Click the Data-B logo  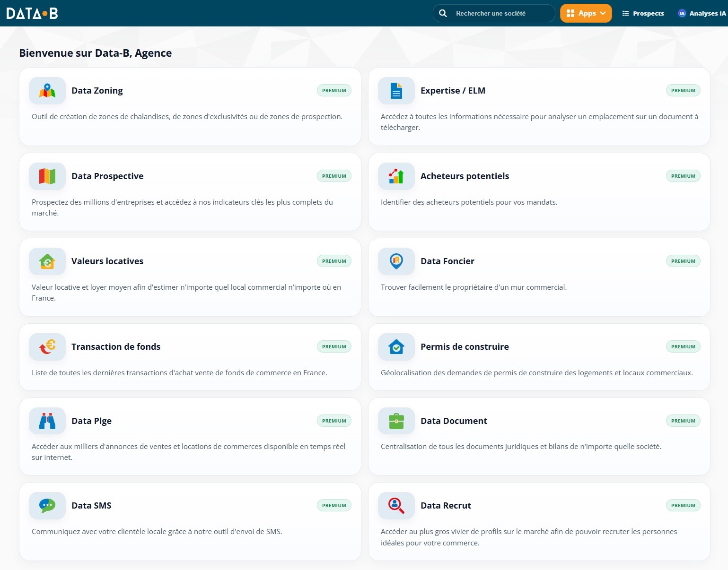(x=32, y=13)
